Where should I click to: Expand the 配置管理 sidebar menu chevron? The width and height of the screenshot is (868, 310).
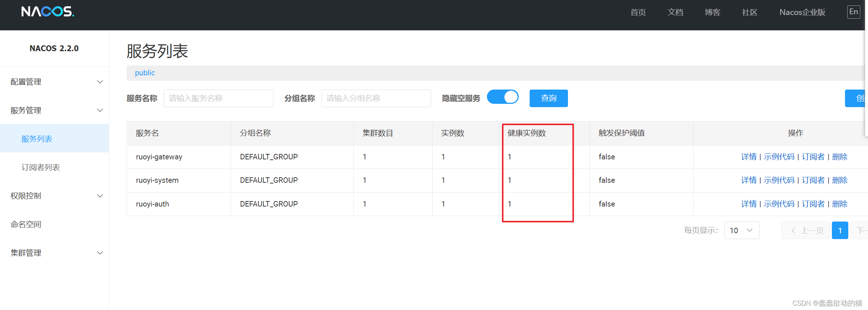[x=100, y=82]
